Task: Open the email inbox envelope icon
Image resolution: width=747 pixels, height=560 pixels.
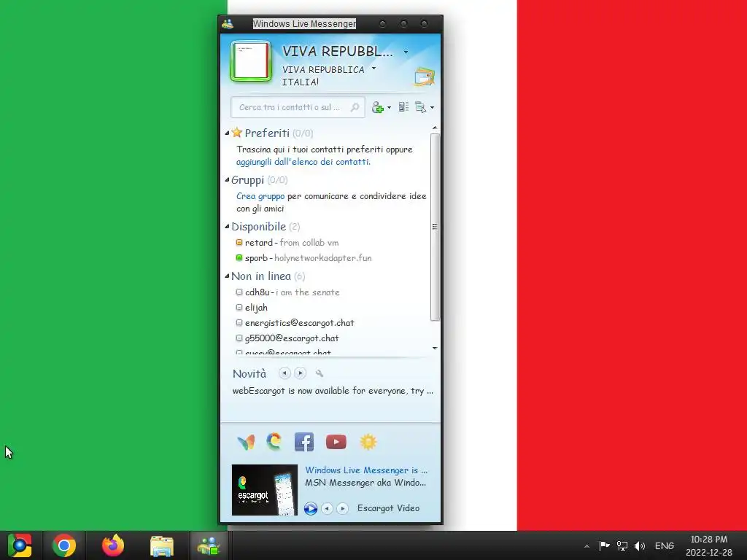Action: coord(424,76)
